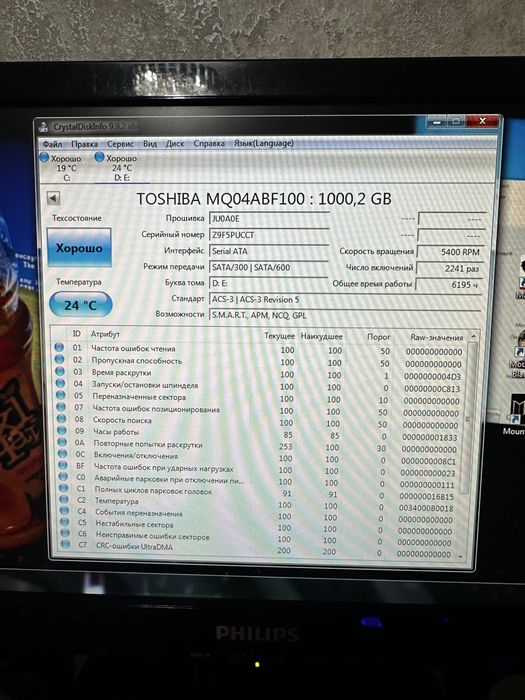
Task: Open the Язык(Language) menu
Action: coord(264,143)
